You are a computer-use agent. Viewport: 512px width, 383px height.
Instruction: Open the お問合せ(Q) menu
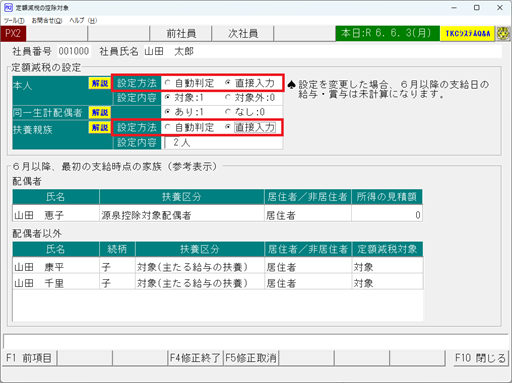pos(47,21)
